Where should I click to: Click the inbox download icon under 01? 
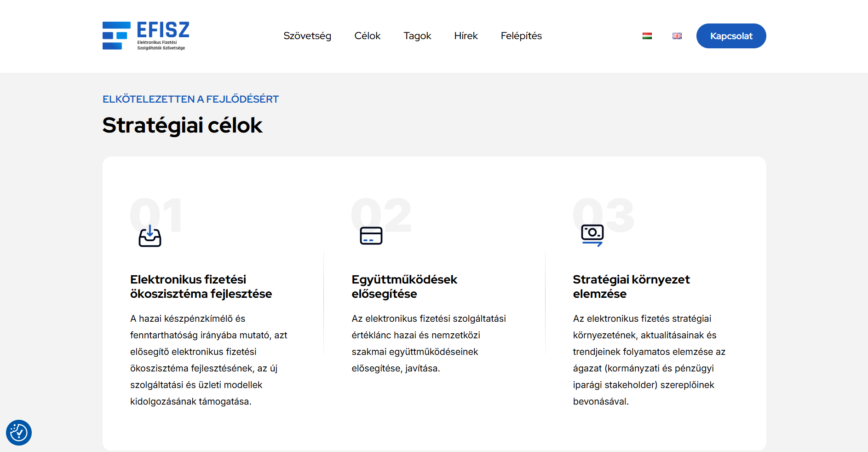click(150, 236)
